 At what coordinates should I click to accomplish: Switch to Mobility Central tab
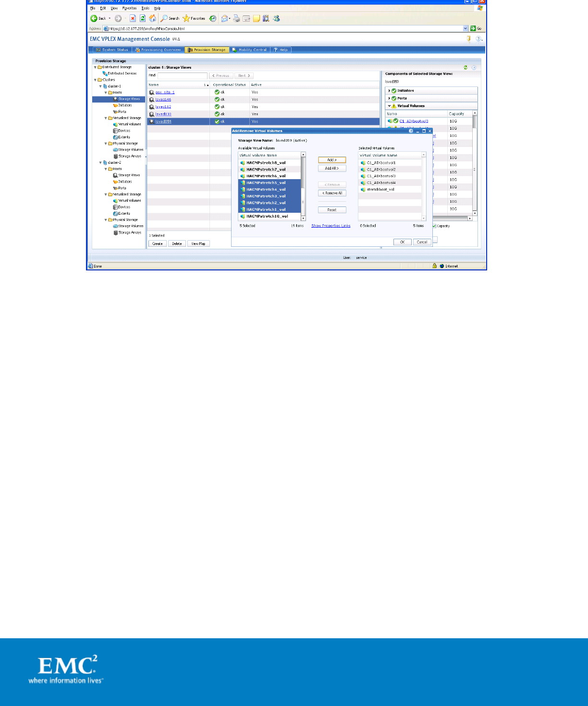(249, 50)
